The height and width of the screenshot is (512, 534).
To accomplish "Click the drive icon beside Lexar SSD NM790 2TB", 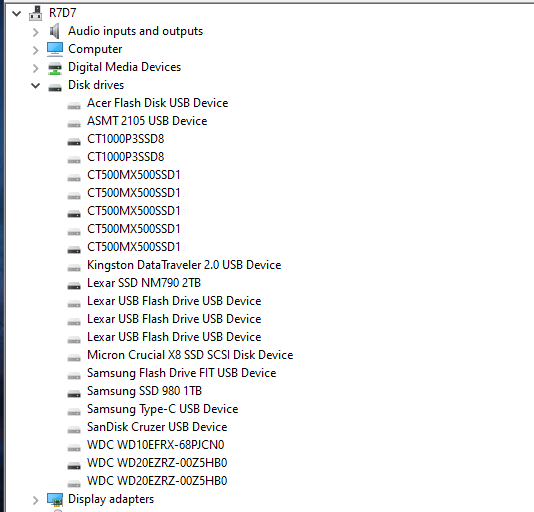I will pyautogui.click(x=74, y=285).
